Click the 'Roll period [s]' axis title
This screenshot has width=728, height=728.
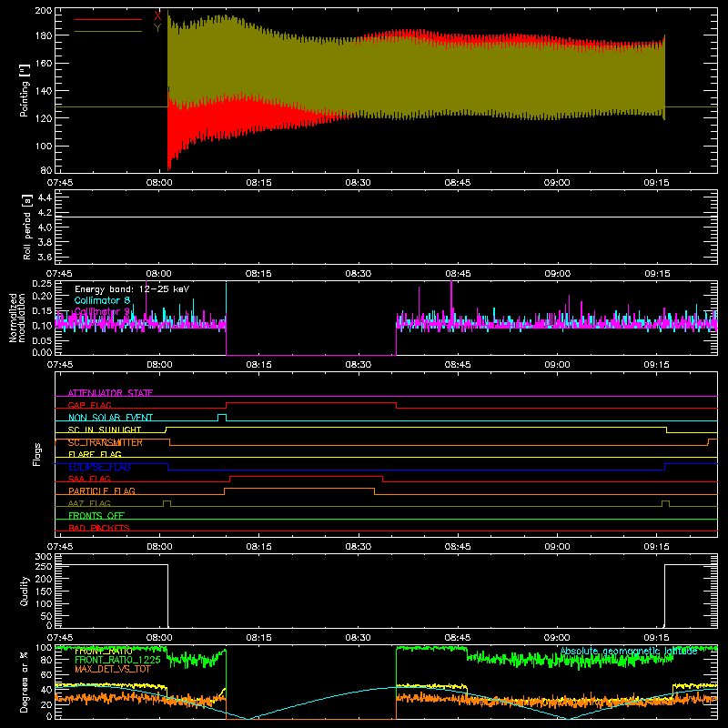(x=27, y=227)
